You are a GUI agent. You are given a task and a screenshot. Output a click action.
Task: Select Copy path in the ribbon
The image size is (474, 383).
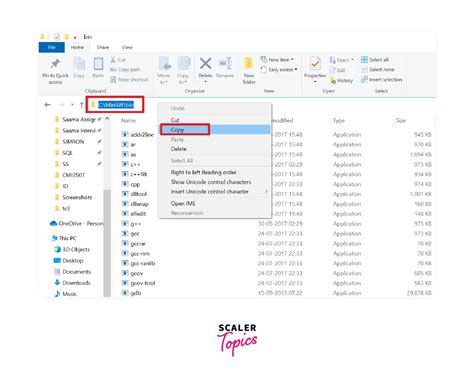click(x=125, y=70)
